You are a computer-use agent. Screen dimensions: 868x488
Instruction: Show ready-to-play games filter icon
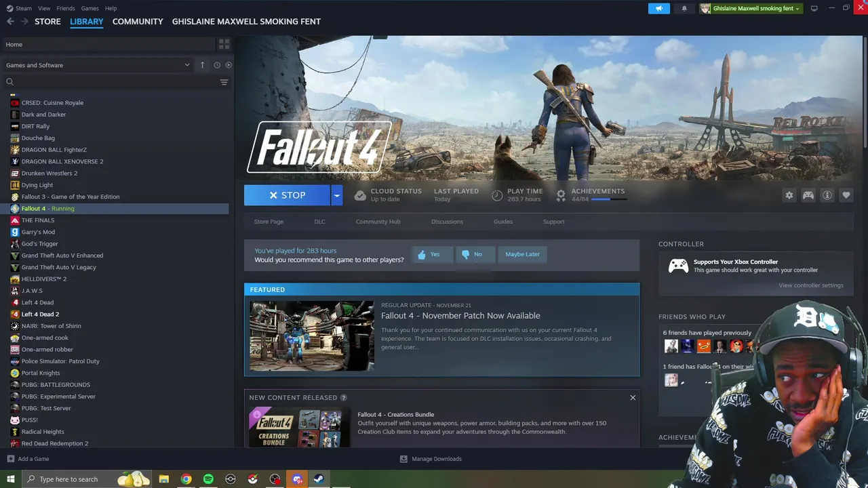pyautogui.click(x=229, y=65)
